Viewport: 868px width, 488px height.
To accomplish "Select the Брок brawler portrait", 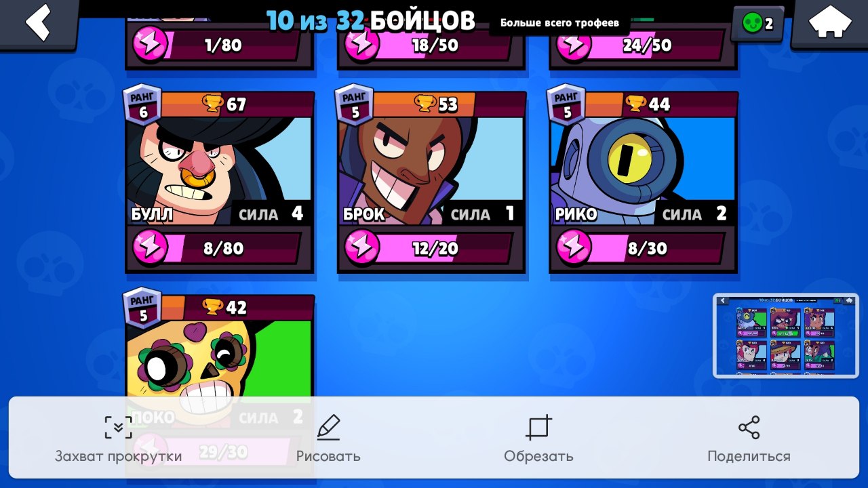I will (431, 171).
